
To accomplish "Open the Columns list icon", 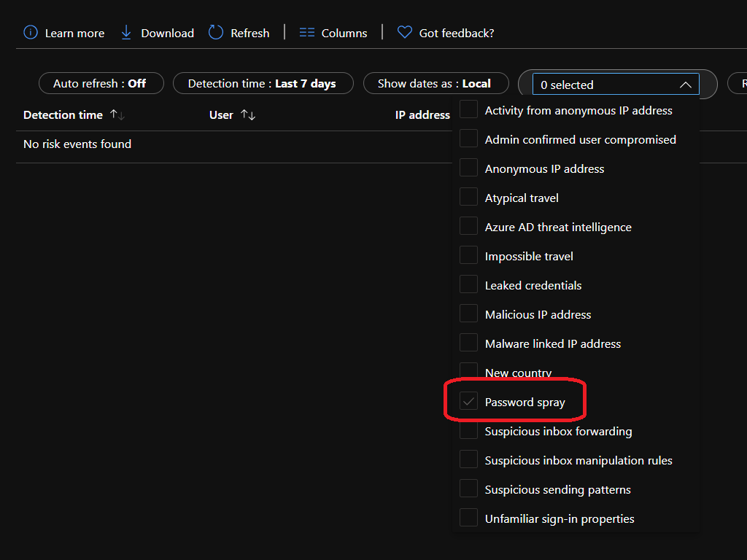I will click(307, 33).
